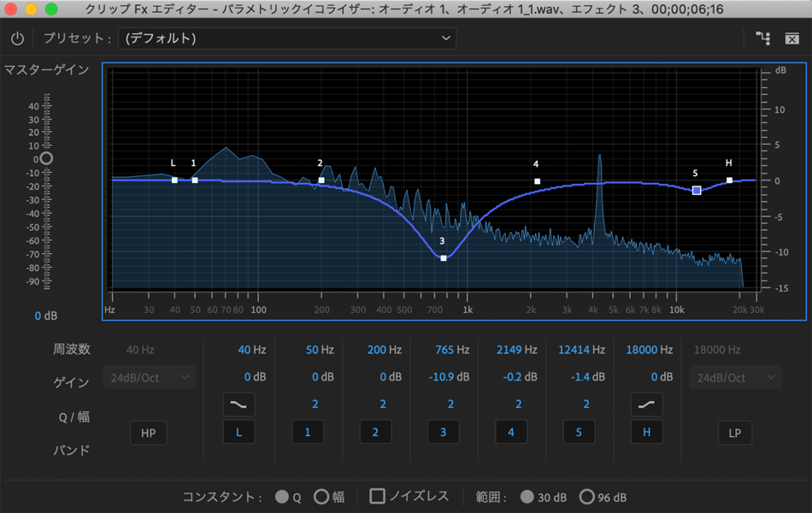The image size is (812, 513).
Task: Click the channel routing icon at top right
Action: tap(762, 38)
